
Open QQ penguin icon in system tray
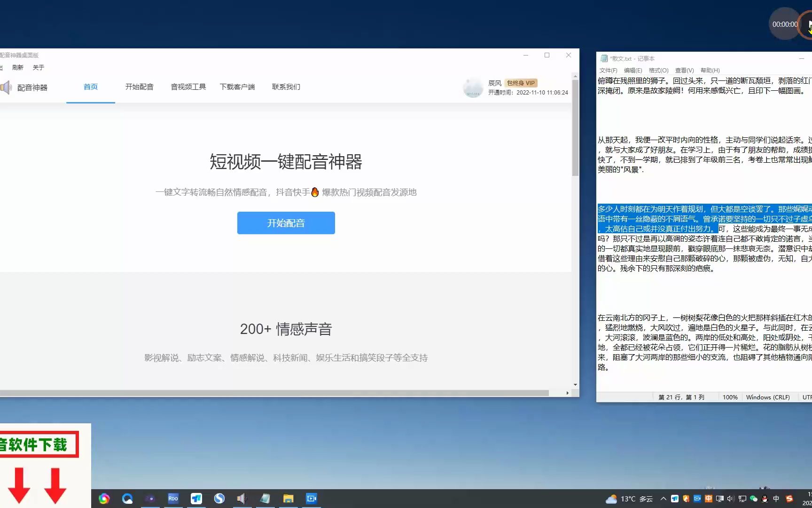click(x=765, y=499)
